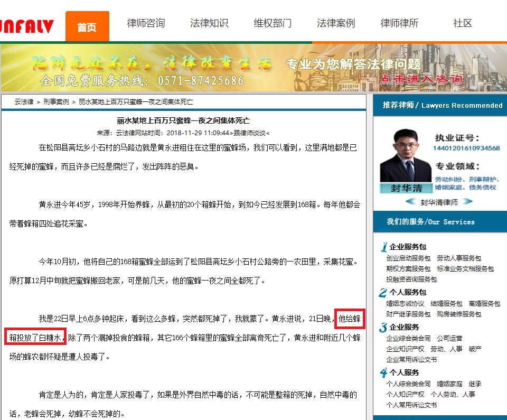Image resolution: width=507 pixels, height=420 pixels.
Task: Click 点击进入咨询 on the banner
Action: pos(421,79)
